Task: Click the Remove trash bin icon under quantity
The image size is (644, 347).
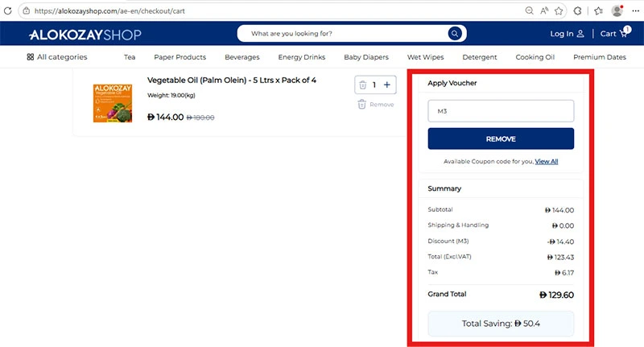Action: pos(361,105)
